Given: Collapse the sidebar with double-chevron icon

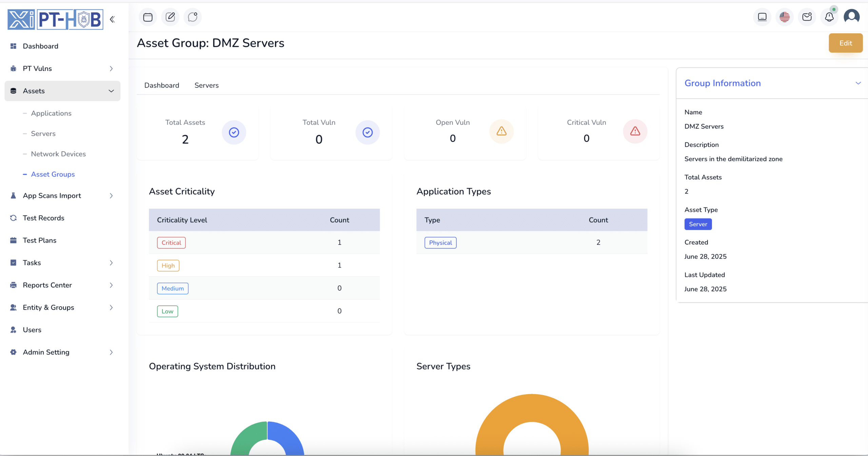Looking at the screenshot, I should pyautogui.click(x=112, y=19).
